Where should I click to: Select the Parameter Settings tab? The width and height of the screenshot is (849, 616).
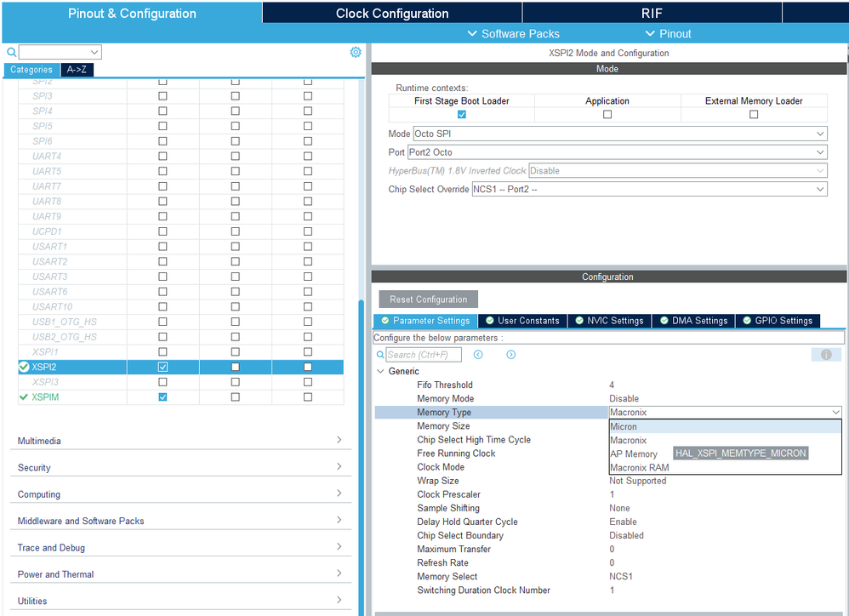(425, 321)
